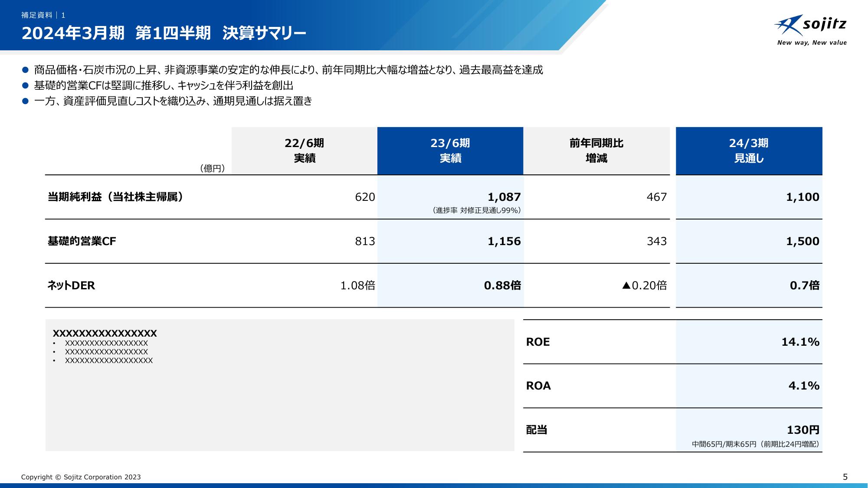Click the first blue bullet point
The image size is (868, 488).
(25, 70)
